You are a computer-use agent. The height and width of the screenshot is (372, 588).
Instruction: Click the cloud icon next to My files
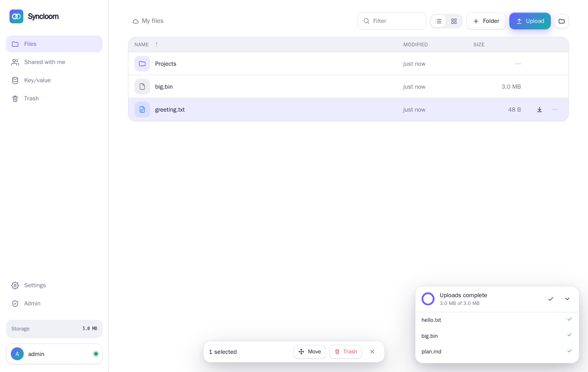pos(136,21)
